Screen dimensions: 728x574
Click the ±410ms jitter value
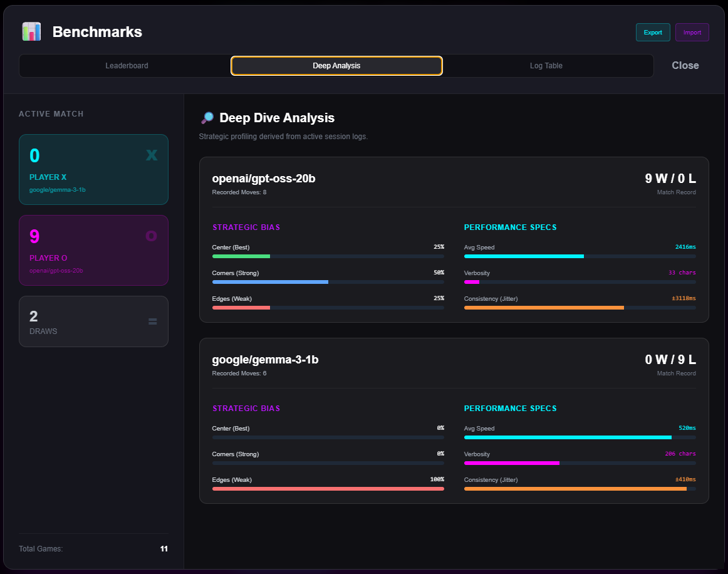[x=685, y=479]
